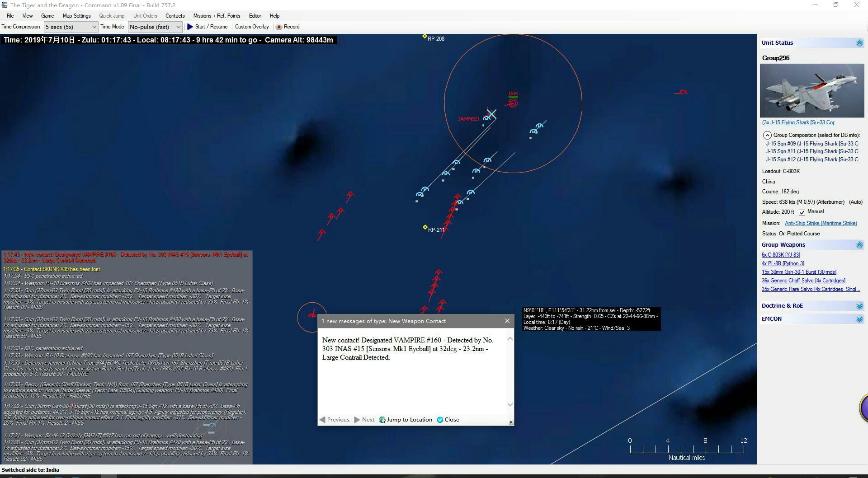Click the Previous arrow in message dialog
Viewport: 868px width, 478px height.
tap(322, 420)
